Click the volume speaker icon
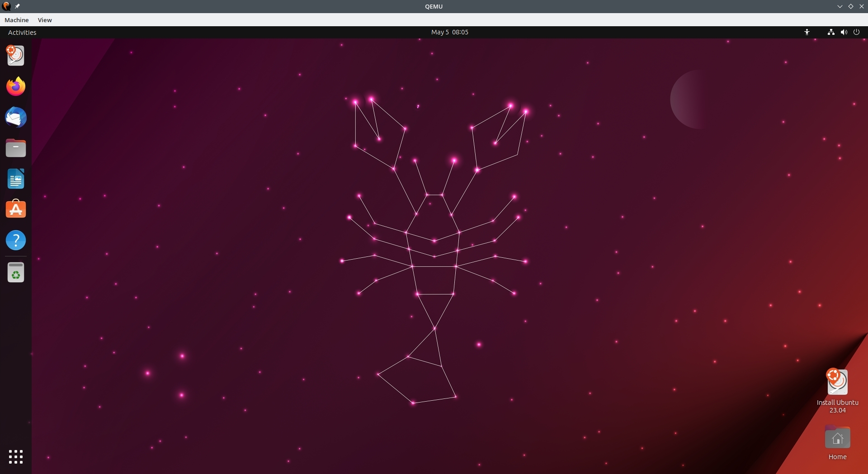This screenshot has width=868, height=474. (844, 32)
